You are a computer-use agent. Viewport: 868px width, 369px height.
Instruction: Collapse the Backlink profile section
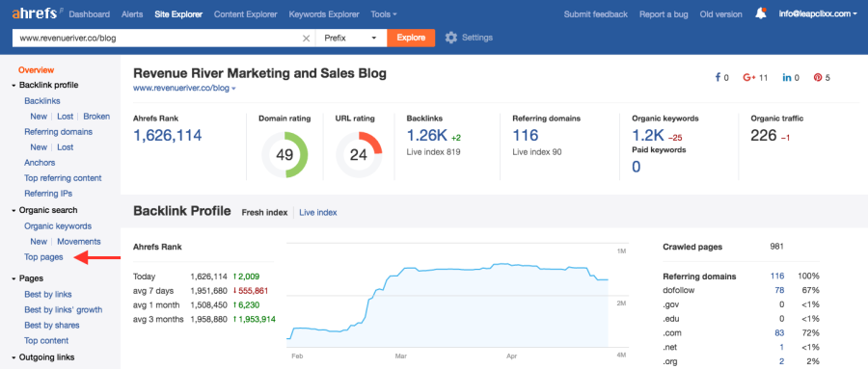14,86
